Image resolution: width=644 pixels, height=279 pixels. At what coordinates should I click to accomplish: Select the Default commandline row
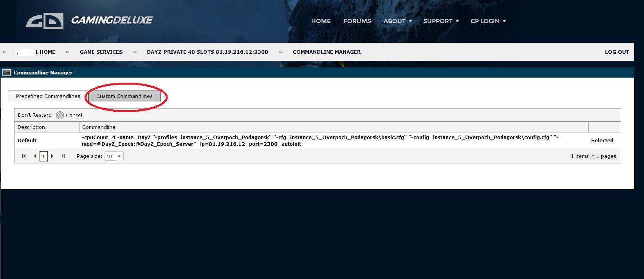[27, 140]
